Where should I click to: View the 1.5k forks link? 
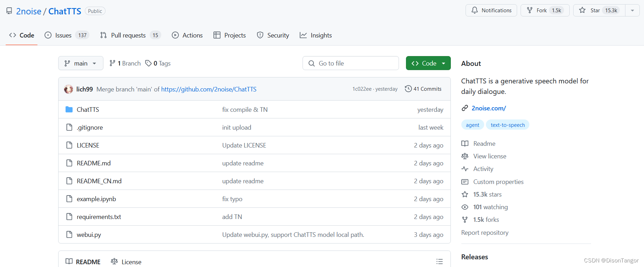tap(480, 220)
